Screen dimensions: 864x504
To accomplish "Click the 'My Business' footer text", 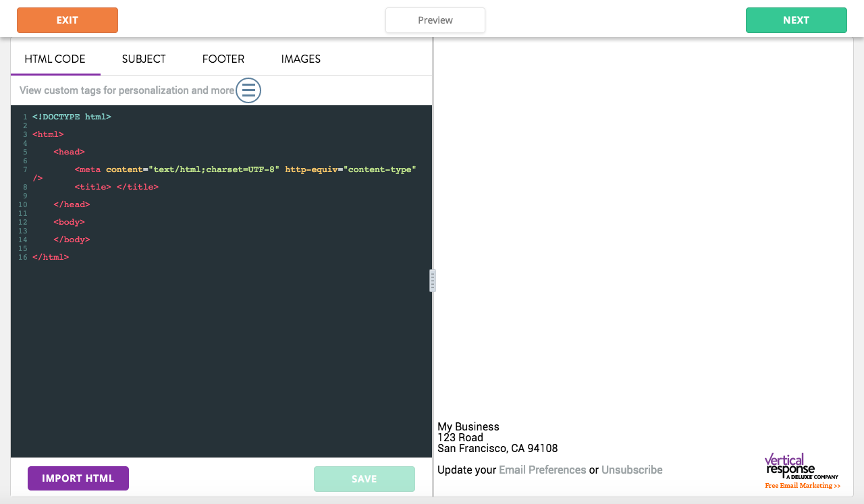I will (468, 426).
